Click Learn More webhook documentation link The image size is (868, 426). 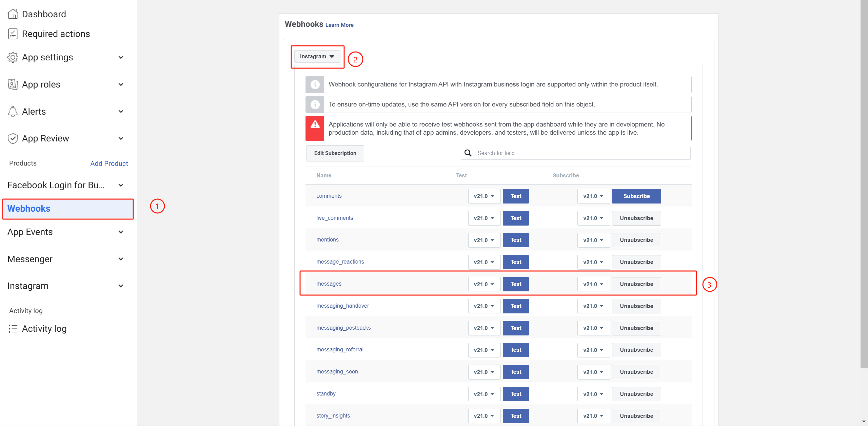click(339, 25)
